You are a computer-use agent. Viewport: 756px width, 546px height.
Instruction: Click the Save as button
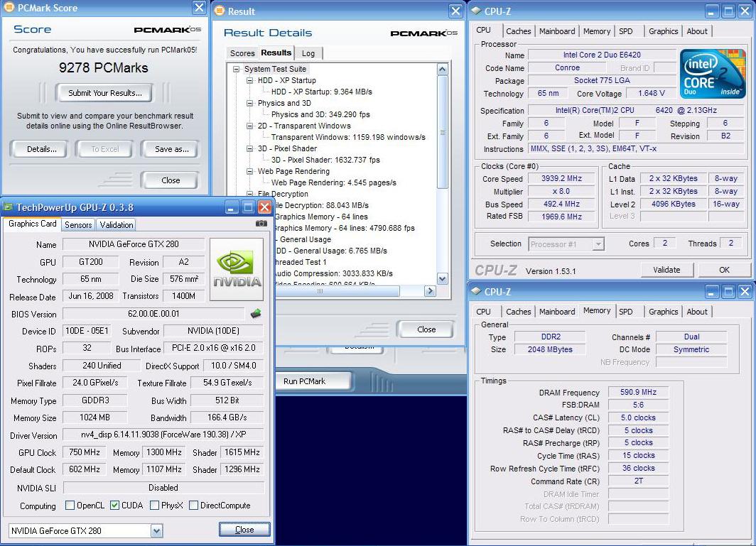(x=171, y=149)
